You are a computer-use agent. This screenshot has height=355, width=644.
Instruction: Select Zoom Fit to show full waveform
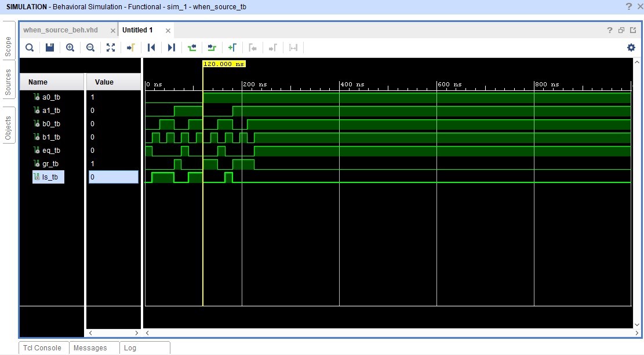pyautogui.click(x=110, y=47)
